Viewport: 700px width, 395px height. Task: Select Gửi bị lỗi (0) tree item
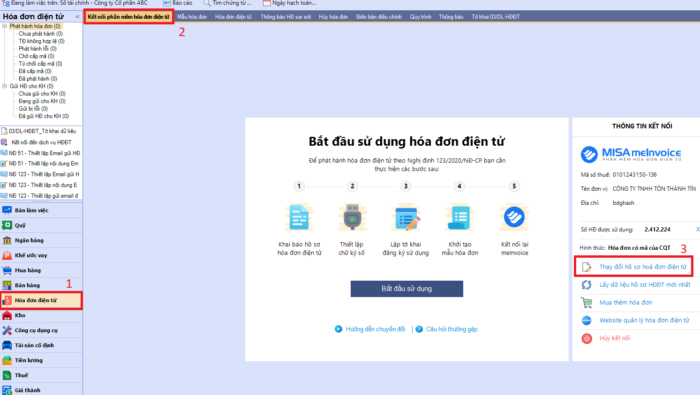(33, 109)
